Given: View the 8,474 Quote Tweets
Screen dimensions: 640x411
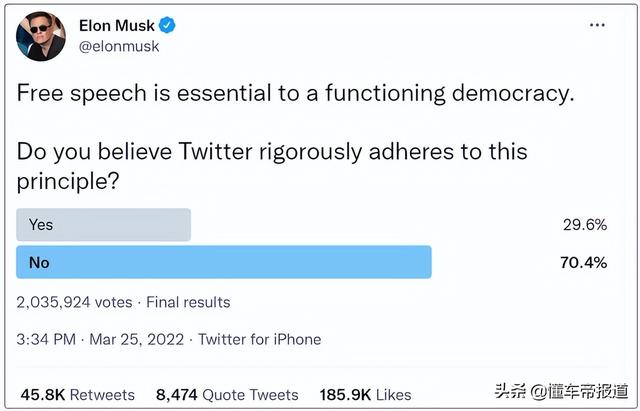Looking at the screenshot, I should (227, 394).
